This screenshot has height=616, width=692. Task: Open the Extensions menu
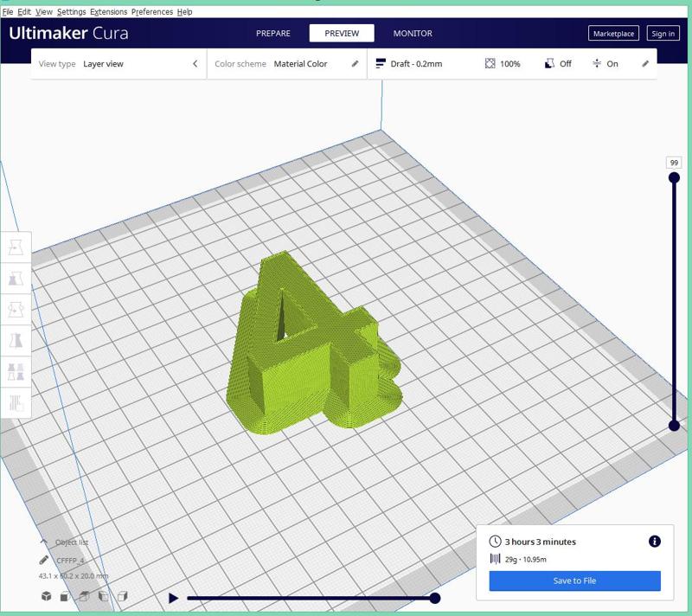(109, 12)
